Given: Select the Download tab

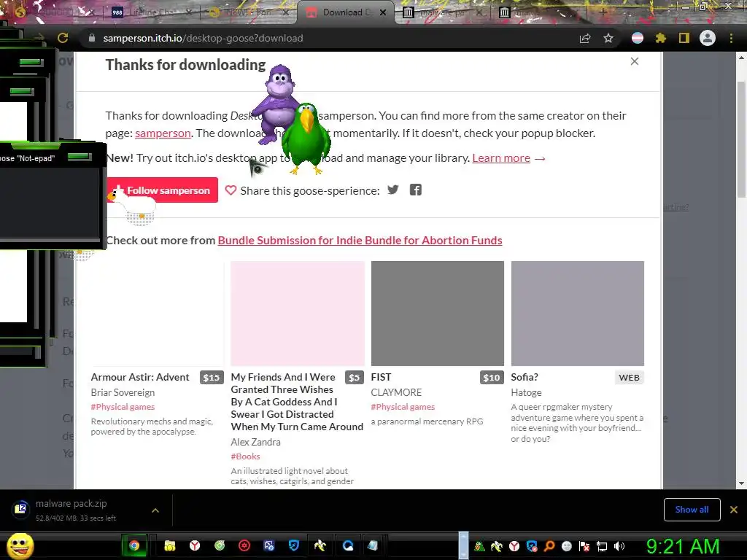Looking at the screenshot, I should click(344, 12).
